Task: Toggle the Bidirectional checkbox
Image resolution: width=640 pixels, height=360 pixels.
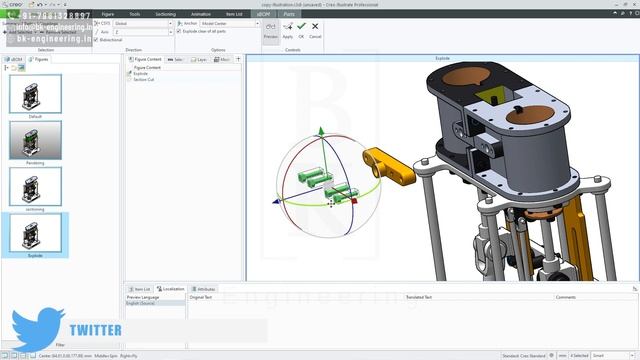Action: (x=96, y=40)
